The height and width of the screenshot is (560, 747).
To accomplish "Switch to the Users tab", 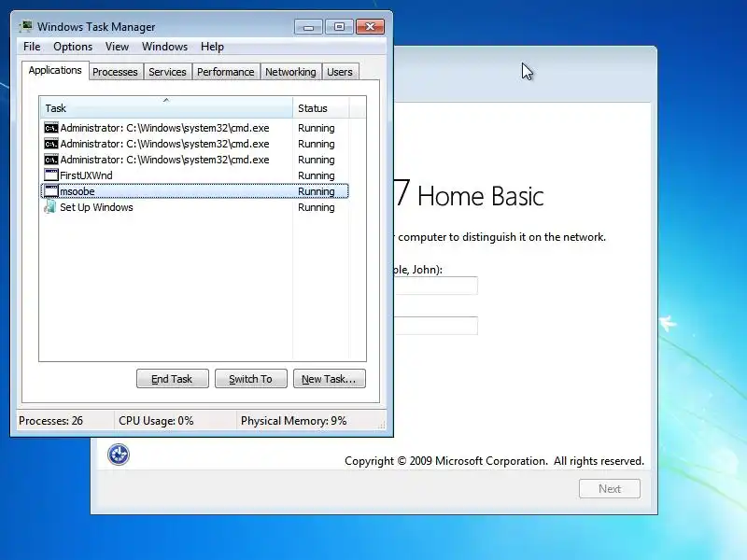I will [340, 72].
